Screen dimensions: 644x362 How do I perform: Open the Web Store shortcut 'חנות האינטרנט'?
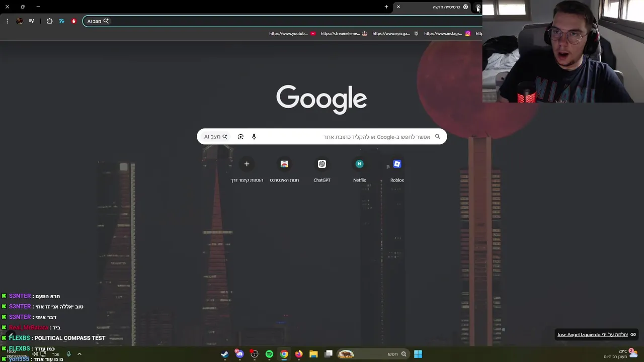284,170
